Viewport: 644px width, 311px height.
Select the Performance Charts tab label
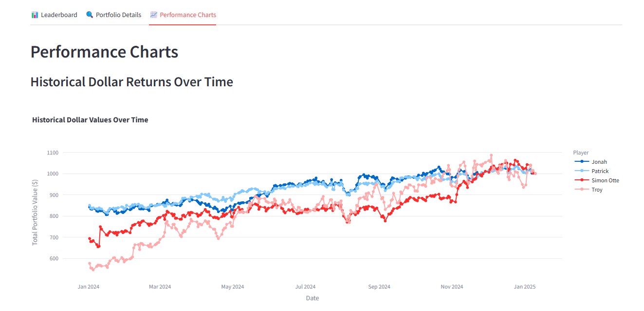click(x=188, y=15)
